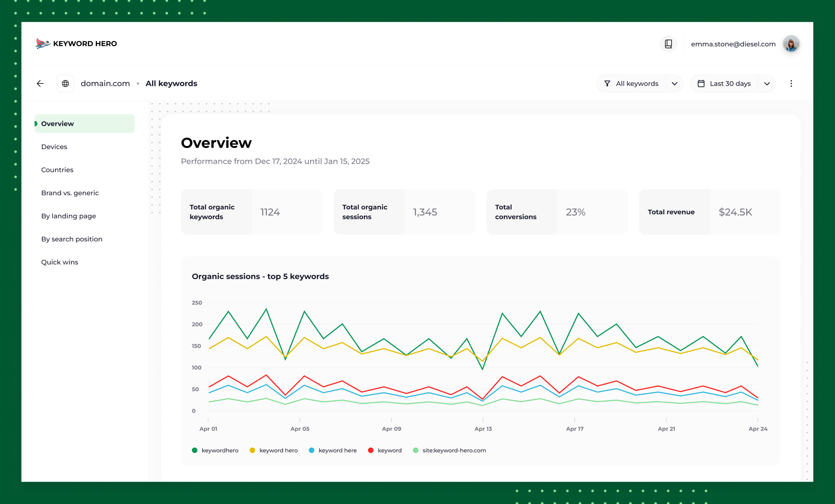Toggle the keywordhero legend green dot
835x504 pixels.
pyautogui.click(x=195, y=450)
